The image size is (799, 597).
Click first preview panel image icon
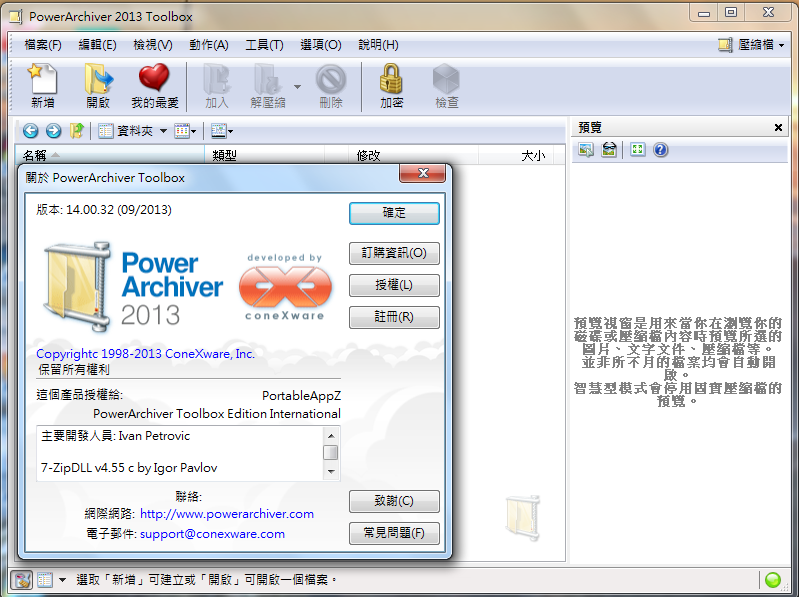pos(585,150)
